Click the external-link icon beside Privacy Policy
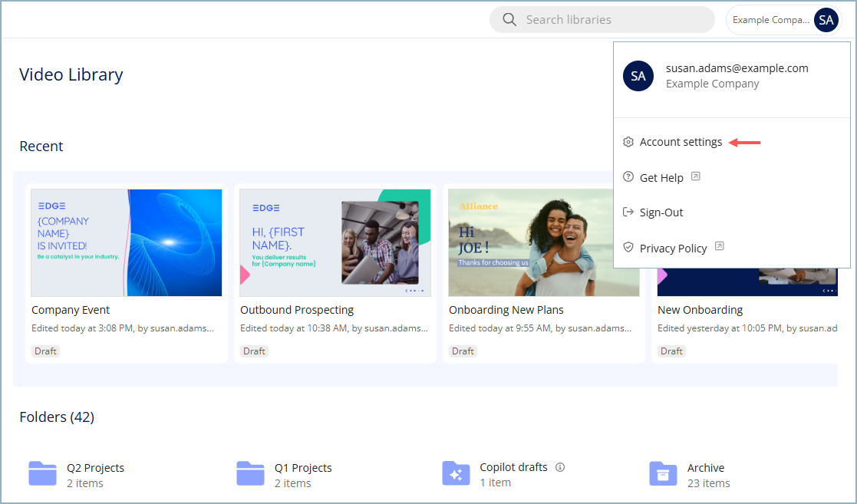The width and height of the screenshot is (857, 504). 719,246
